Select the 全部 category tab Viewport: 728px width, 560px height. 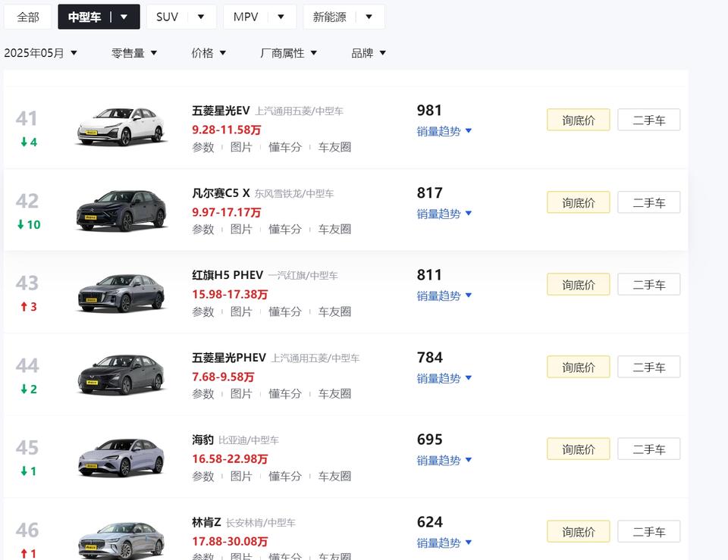[x=28, y=17]
